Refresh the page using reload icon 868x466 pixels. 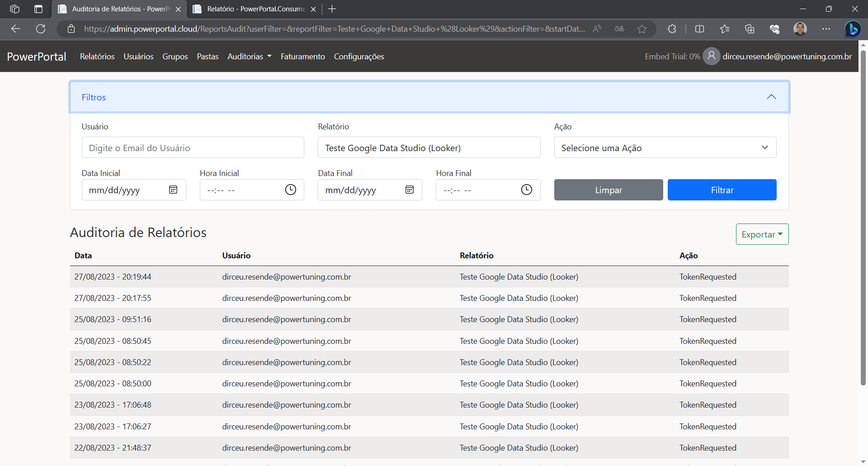coord(41,29)
